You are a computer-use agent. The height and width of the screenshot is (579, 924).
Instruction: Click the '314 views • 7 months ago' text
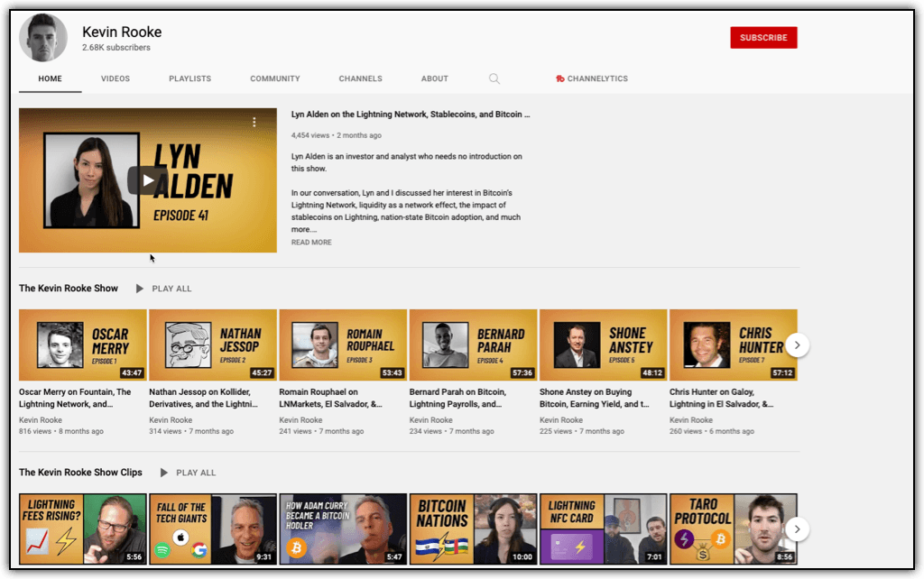pos(191,431)
